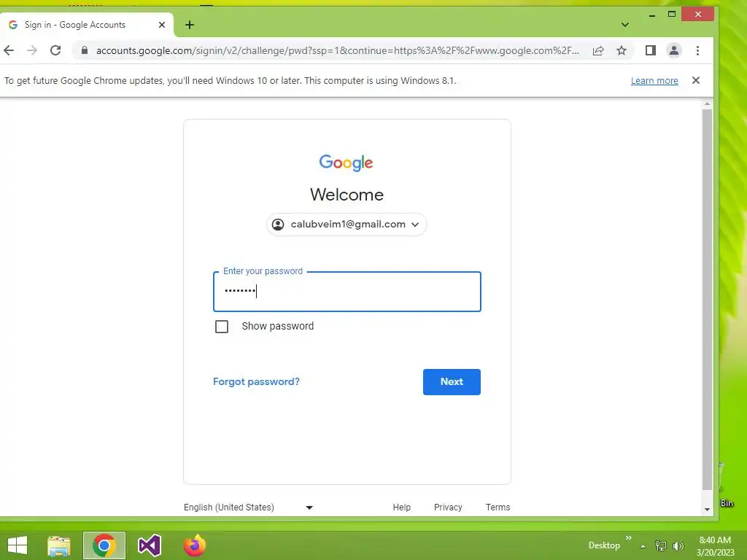Click the scrollbar up arrow
747x560 pixels.
[707, 104]
